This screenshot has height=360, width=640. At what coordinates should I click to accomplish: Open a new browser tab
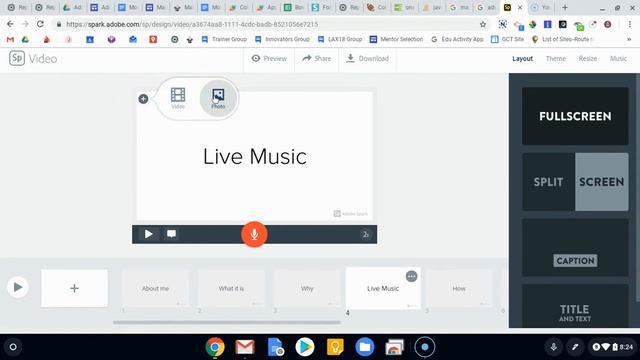click(x=565, y=7)
